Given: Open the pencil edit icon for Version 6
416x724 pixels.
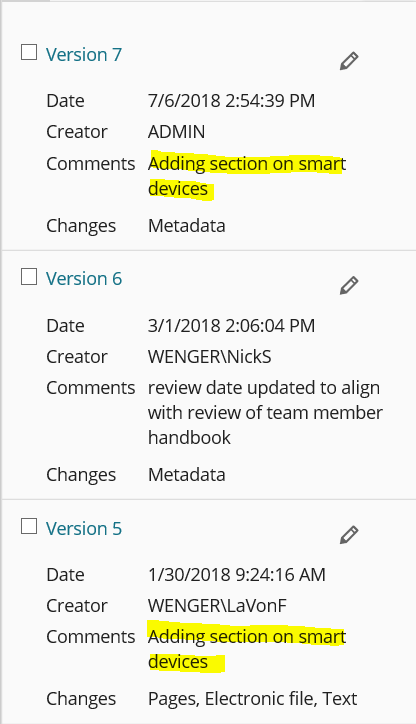Looking at the screenshot, I should pos(349,285).
